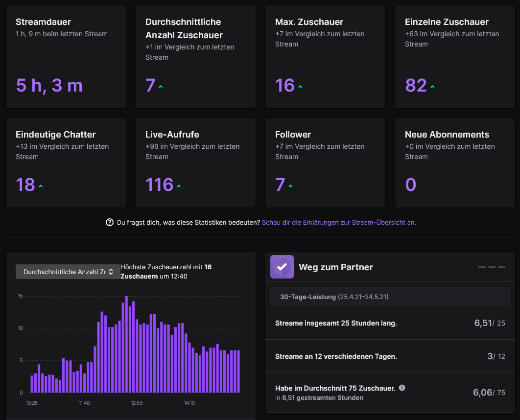The image size is (520, 420).
Task: Click the Streame insgesamt 25 Stunden row
Action: tap(390, 323)
